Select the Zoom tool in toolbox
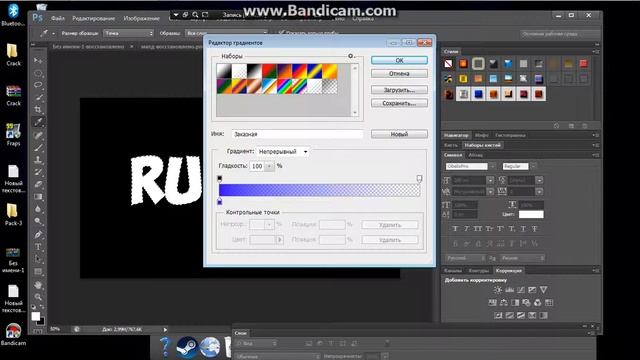 [38, 297]
